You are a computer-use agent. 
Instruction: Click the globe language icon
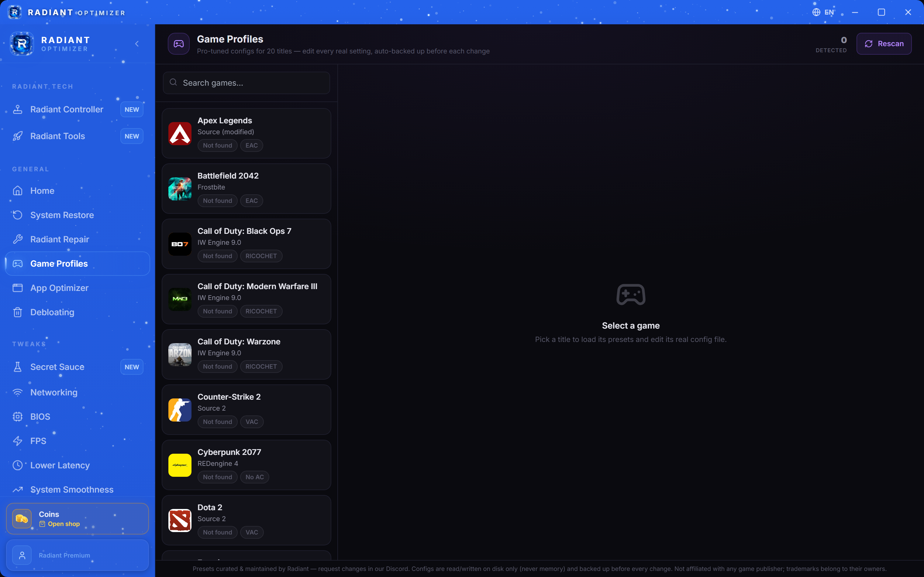(816, 12)
